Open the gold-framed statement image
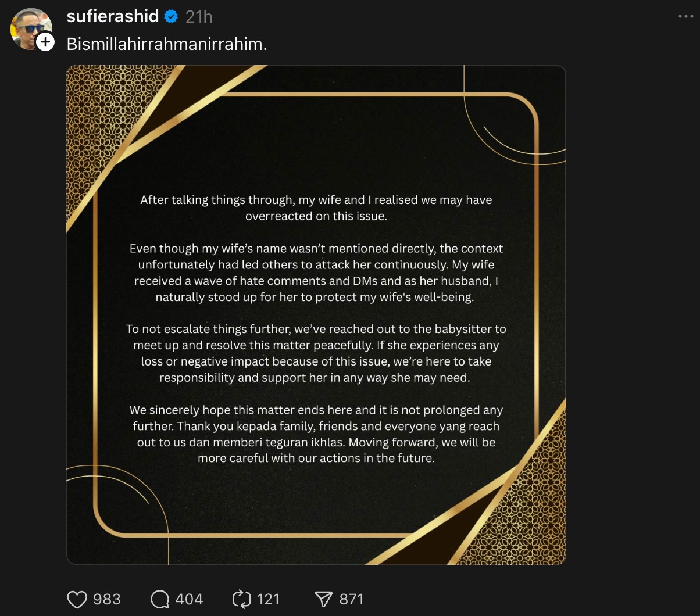Screen dimensions: 700x616 (x=316, y=316)
